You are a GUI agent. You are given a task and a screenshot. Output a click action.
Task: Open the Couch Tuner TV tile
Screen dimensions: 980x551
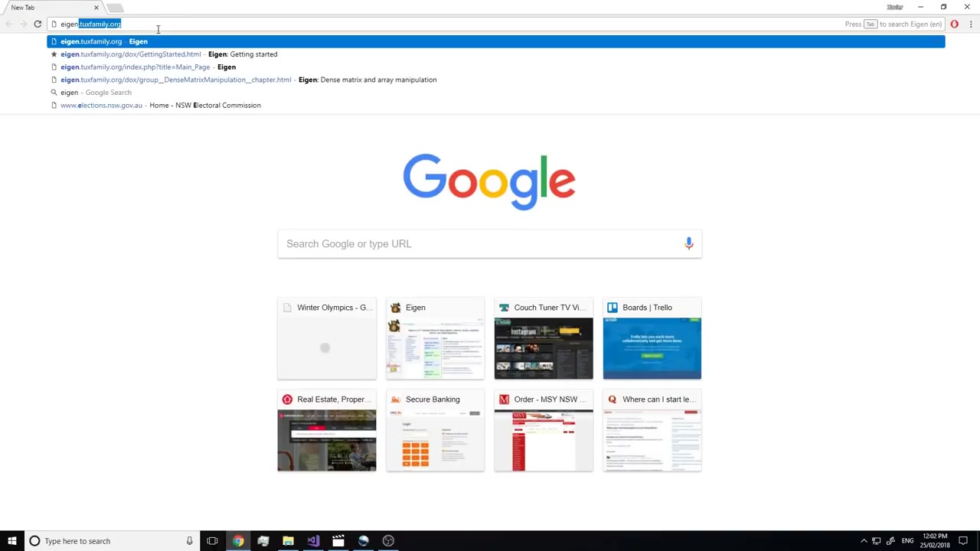point(544,338)
